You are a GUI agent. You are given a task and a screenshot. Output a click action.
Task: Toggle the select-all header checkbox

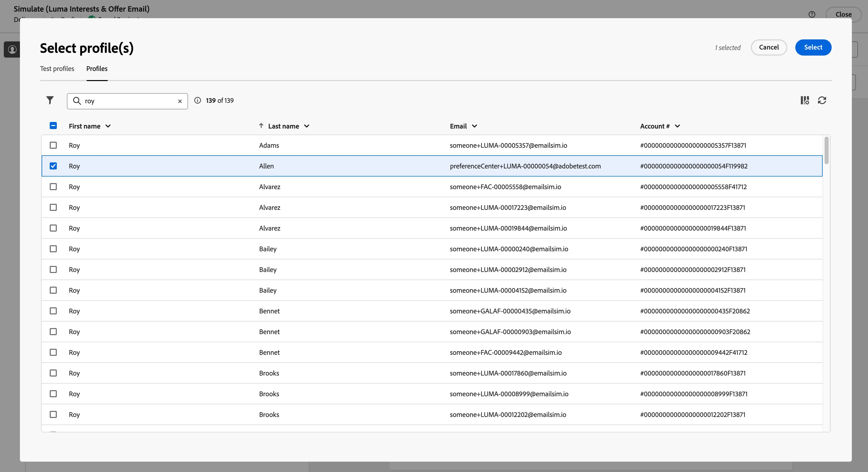coord(53,126)
